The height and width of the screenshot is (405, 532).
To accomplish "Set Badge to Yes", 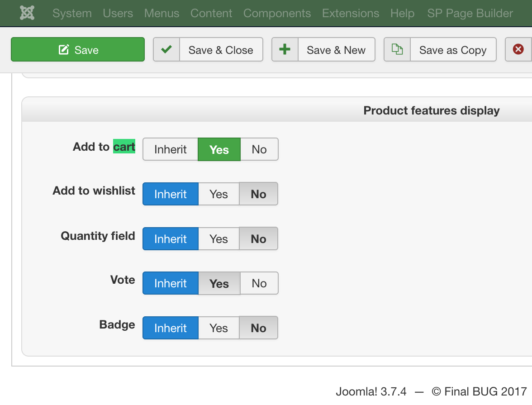I will (x=218, y=328).
